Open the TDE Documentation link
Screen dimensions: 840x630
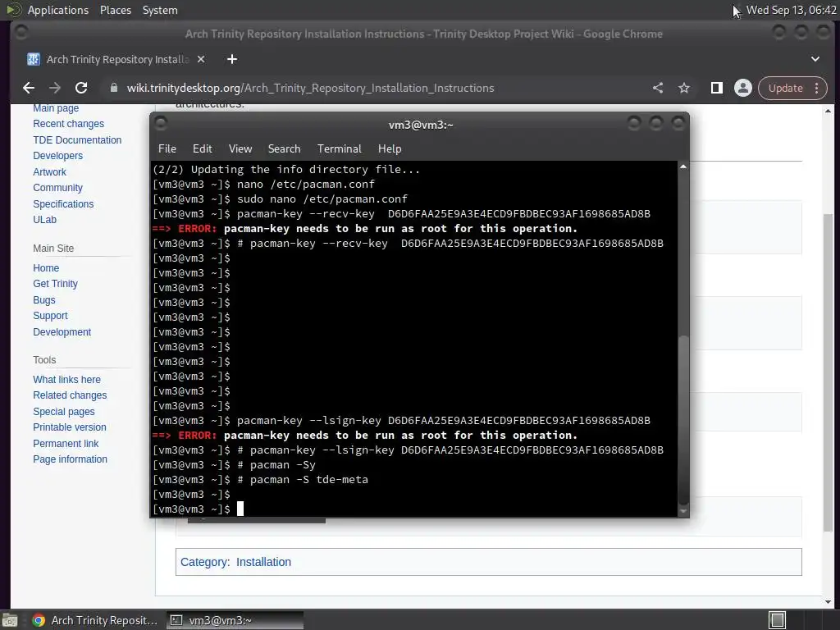click(77, 139)
